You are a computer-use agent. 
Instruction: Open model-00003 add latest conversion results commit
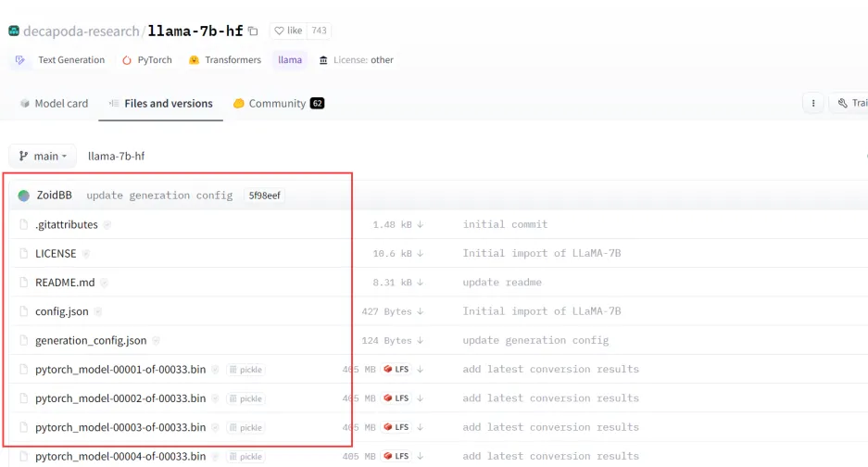pos(551,427)
